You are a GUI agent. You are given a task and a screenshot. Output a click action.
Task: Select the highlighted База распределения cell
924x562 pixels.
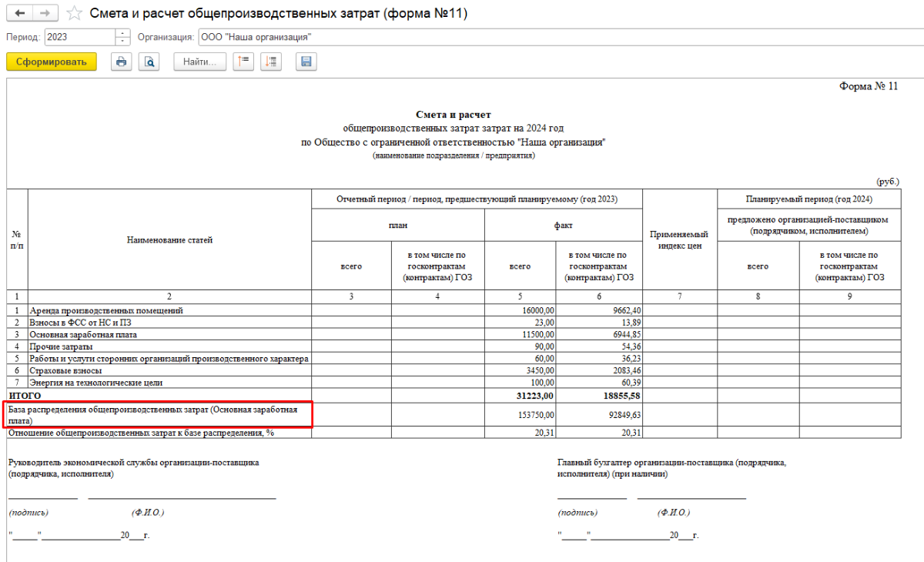click(x=158, y=415)
